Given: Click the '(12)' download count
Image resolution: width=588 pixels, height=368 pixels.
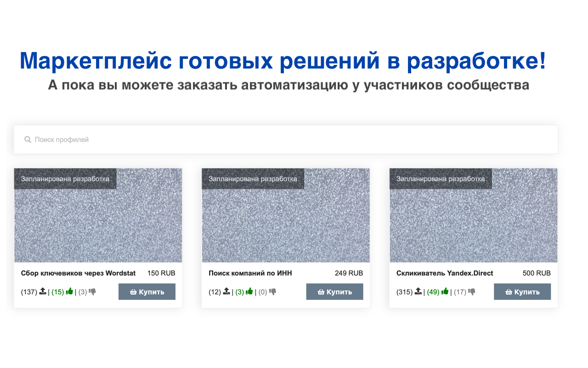Looking at the screenshot, I should pyautogui.click(x=215, y=292).
